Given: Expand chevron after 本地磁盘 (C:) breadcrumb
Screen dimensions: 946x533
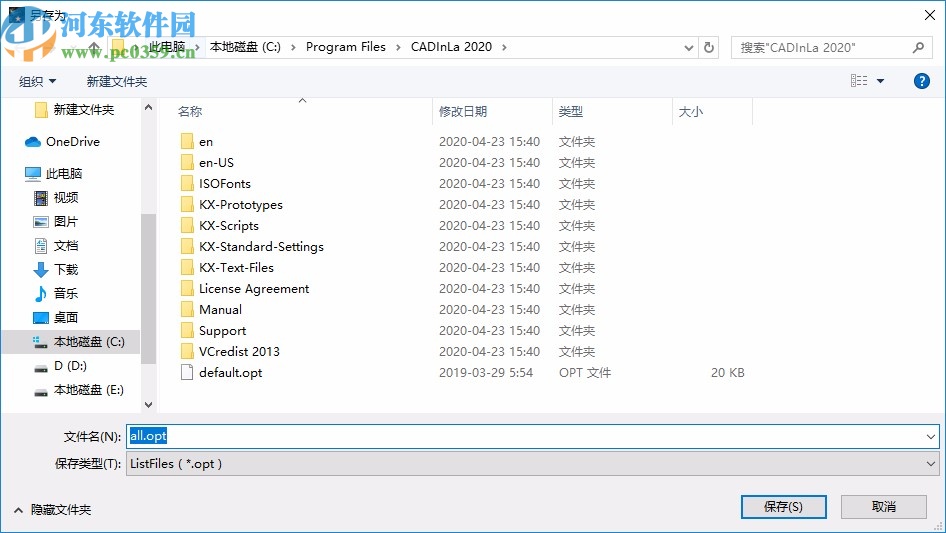Looking at the screenshot, I should tap(293, 47).
